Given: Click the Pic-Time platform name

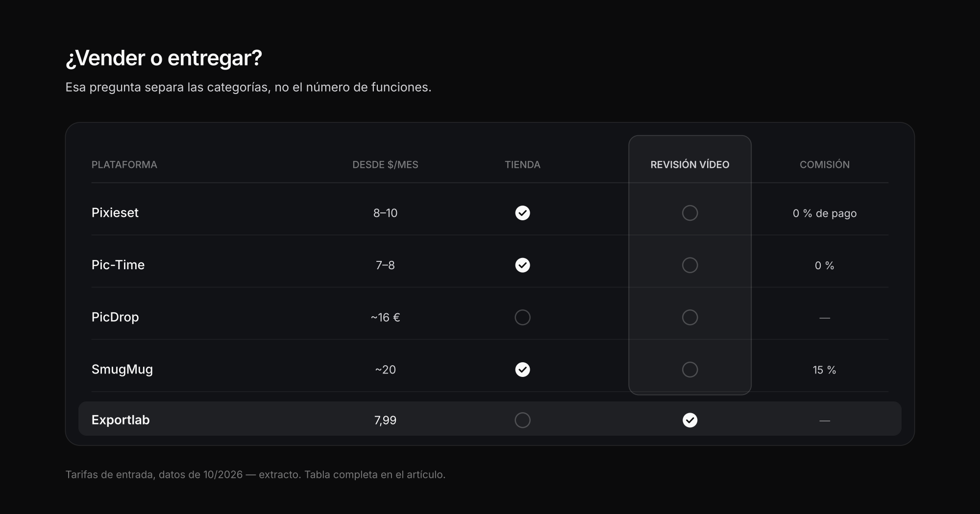Looking at the screenshot, I should click(x=118, y=265).
